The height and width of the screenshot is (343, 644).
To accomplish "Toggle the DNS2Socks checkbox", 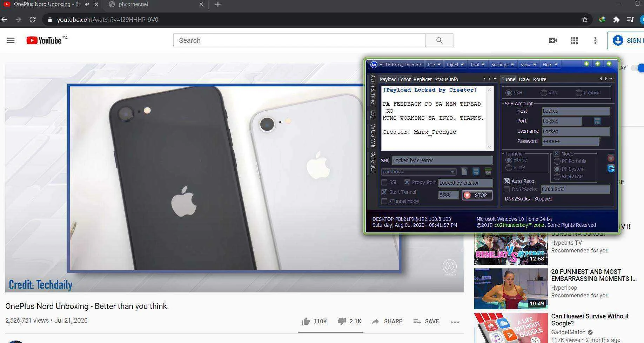I will 507,189.
